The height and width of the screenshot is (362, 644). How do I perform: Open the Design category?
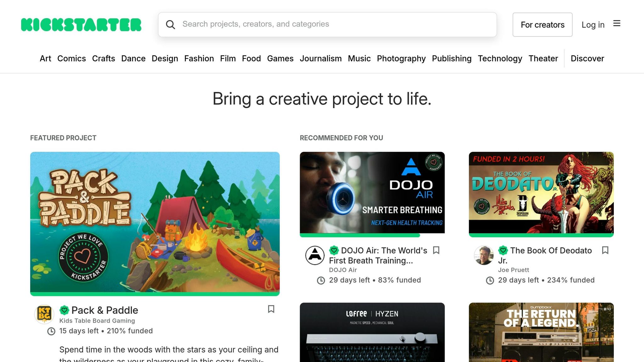(x=165, y=58)
